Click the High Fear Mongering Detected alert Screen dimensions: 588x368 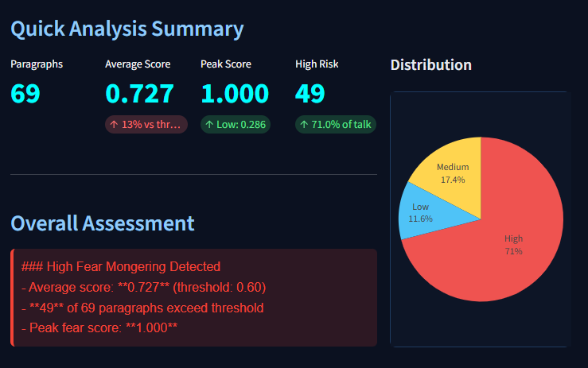click(193, 297)
